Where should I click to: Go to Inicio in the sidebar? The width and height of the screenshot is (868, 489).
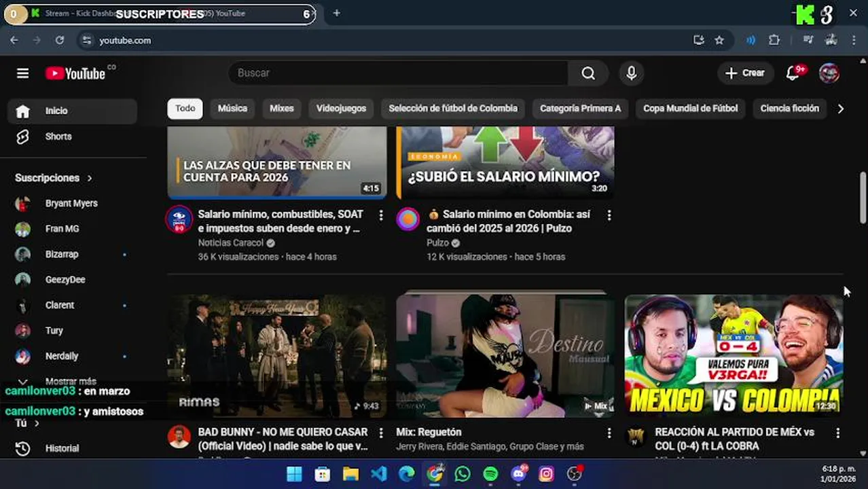click(72, 111)
